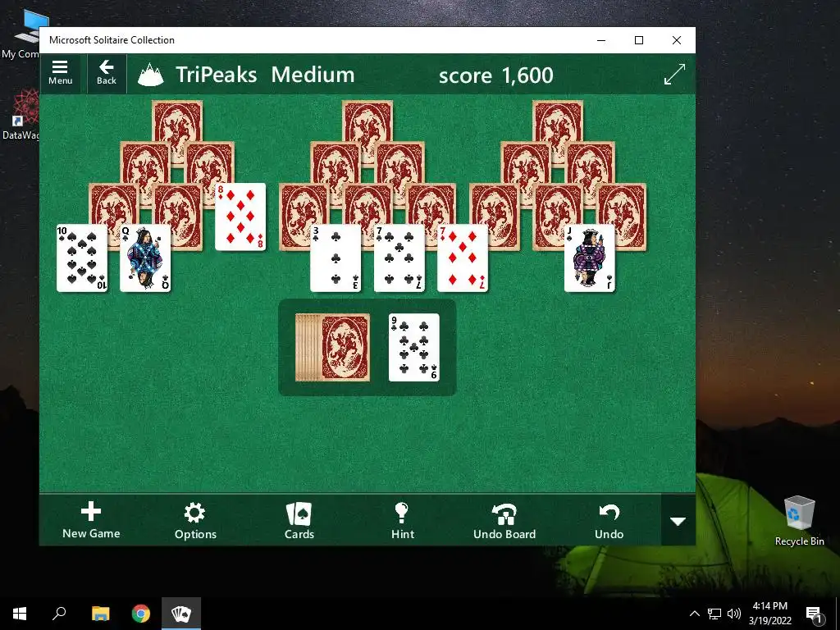This screenshot has width=840, height=630.
Task: Open the Windows Start menu
Action: pyautogui.click(x=20, y=614)
